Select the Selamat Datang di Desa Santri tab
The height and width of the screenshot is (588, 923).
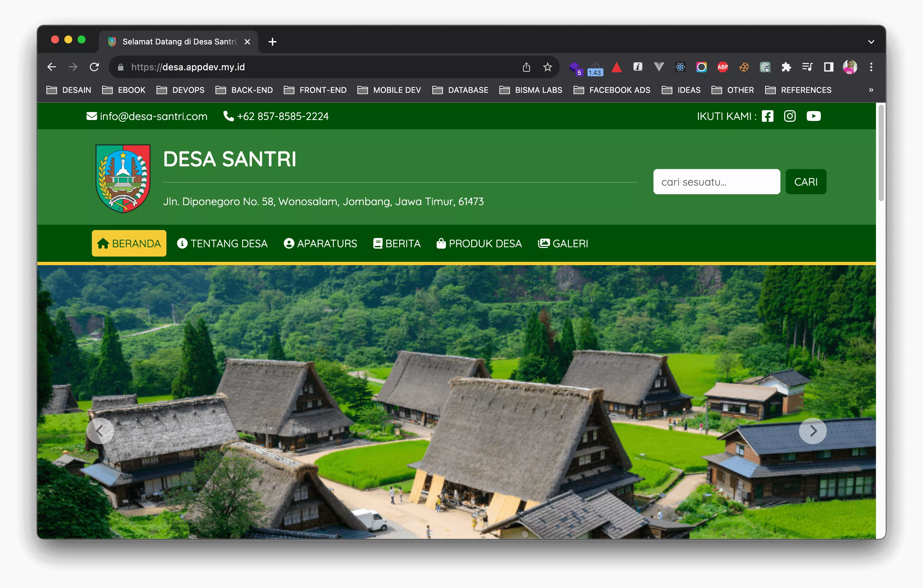click(x=179, y=42)
